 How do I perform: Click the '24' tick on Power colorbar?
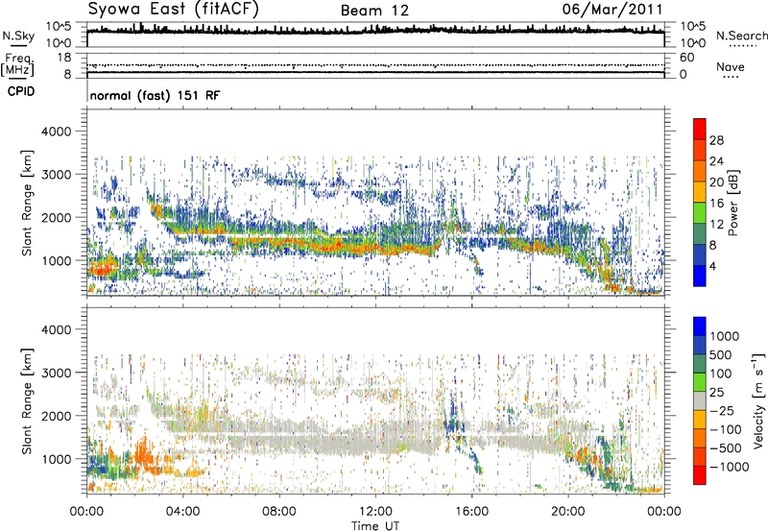pyautogui.click(x=716, y=161)
